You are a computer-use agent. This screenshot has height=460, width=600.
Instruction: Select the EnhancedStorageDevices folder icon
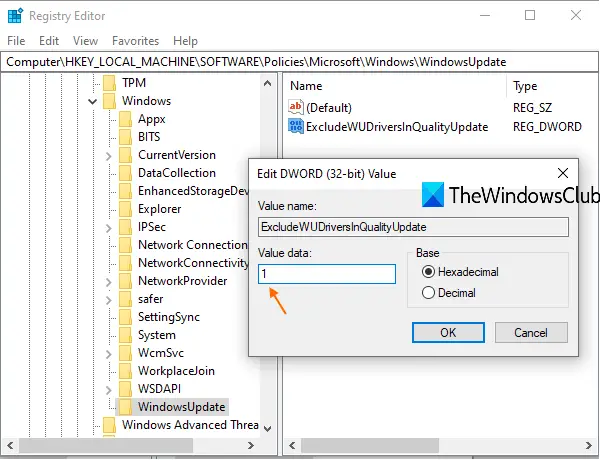click(x=126, y=191)
